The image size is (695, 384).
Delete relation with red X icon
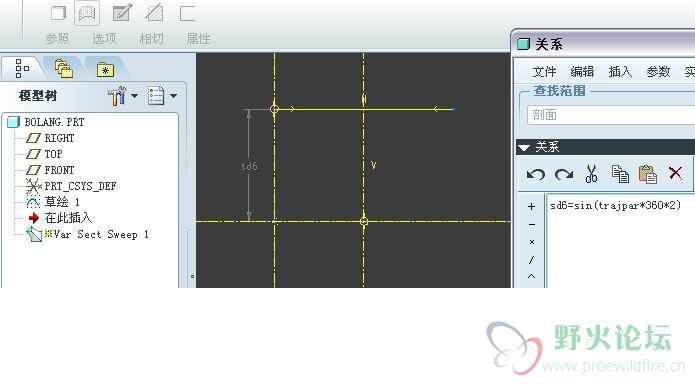click(675, 172)
